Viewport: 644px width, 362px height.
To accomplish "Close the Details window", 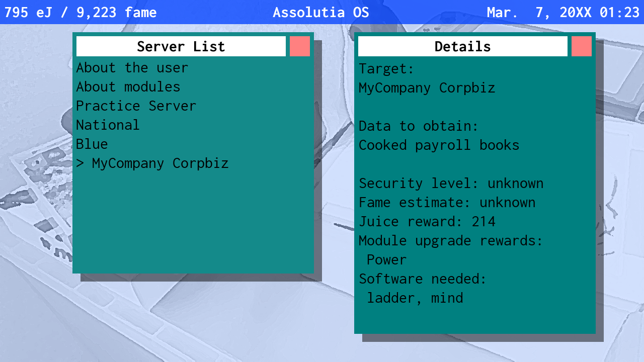I will pyautogui.click(x=582, y=46).
